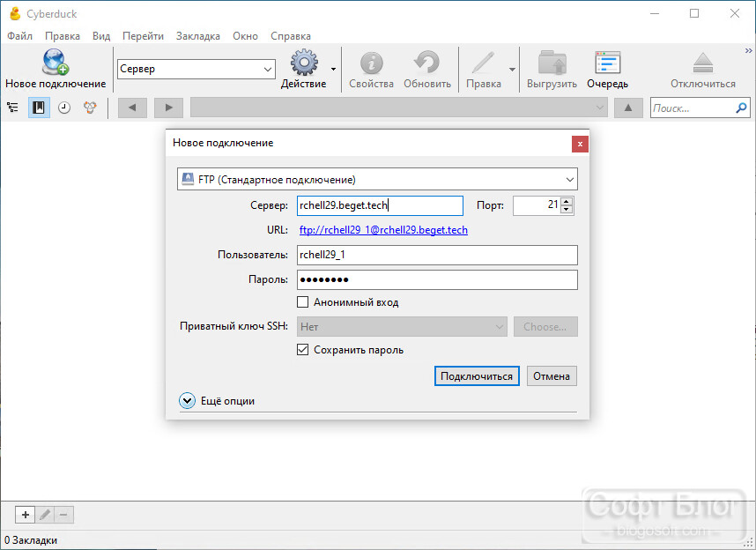
Task: Click the remove bookmark minus button
Action: (x=63, y=515)
